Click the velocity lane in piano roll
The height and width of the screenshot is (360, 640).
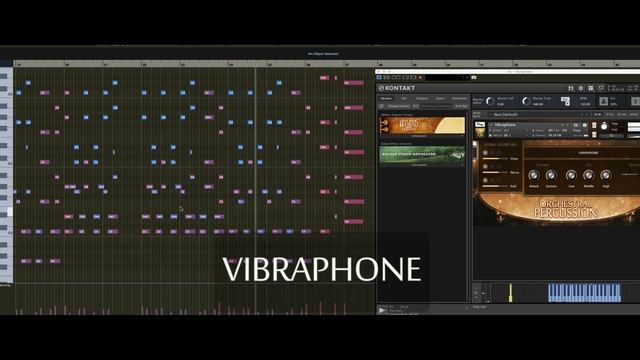tap(194, 299)
